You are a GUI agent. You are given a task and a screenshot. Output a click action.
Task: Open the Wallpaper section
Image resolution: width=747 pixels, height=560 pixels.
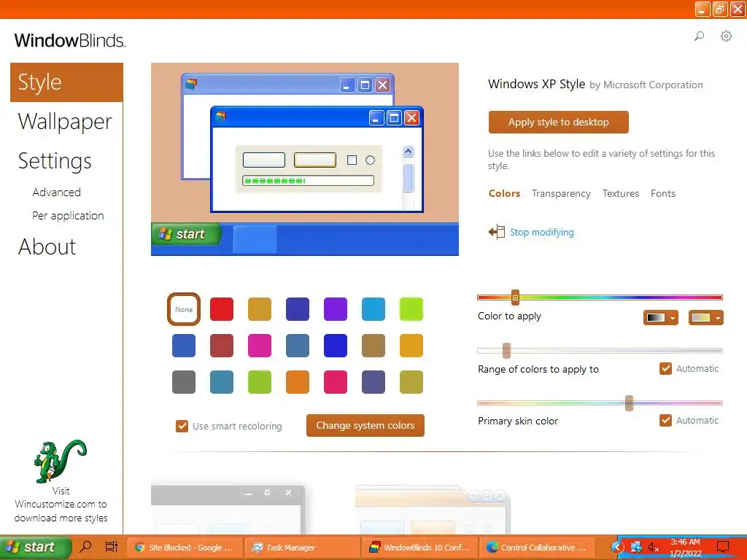point(65,122)
